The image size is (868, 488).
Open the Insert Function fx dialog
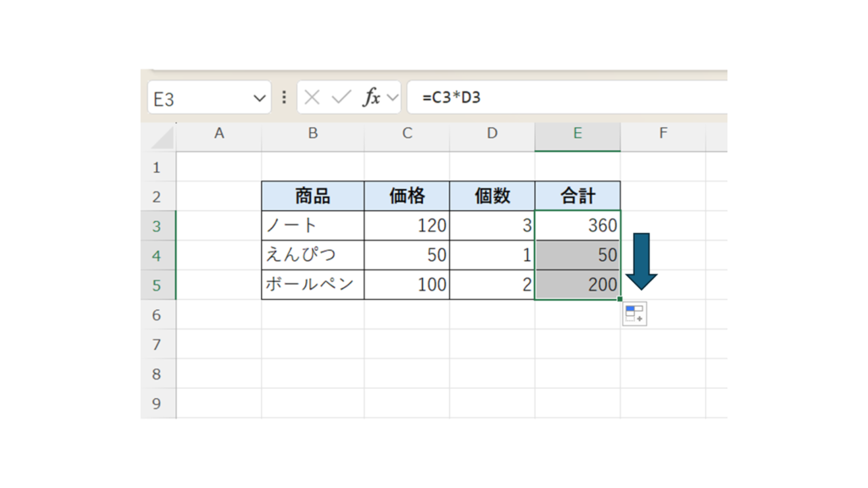coord(371,97)
